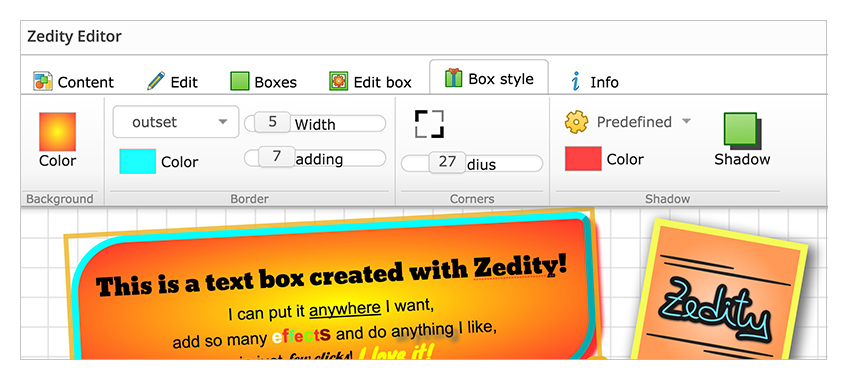Switch to the Info tab
Viewport: 847px width, 380px height.
click(594, 82)
